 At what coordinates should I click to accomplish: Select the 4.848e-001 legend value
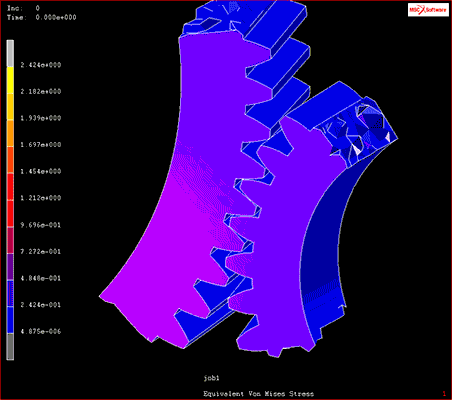click(41, 278)
